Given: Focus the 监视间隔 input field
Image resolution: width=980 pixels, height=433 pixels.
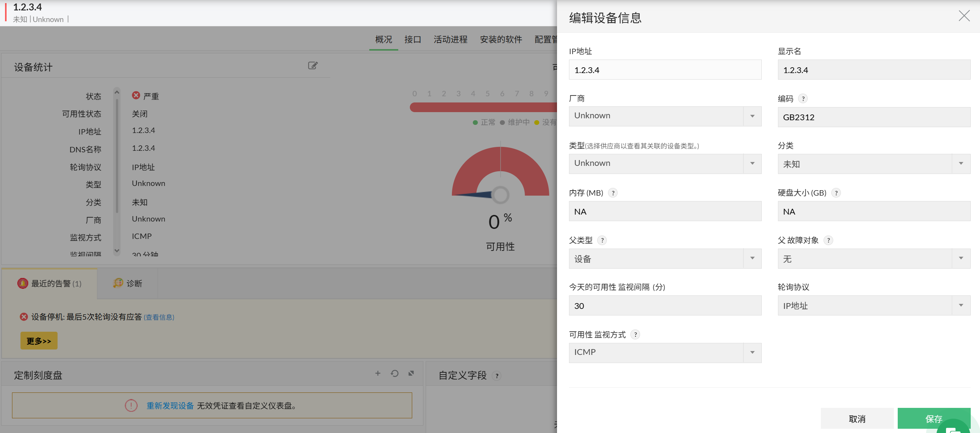Looking at the screenshot, I should pyautogui.click(x=665, y=305).
